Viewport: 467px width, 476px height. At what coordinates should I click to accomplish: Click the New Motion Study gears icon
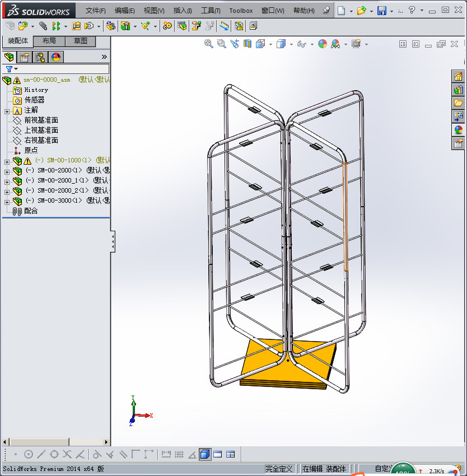(x=167, y=26)
